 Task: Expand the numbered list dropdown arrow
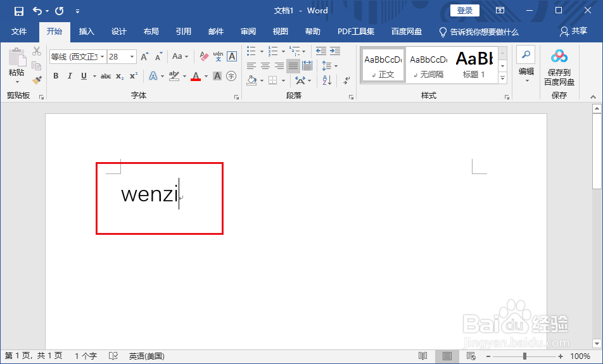(x=283, y=51)
